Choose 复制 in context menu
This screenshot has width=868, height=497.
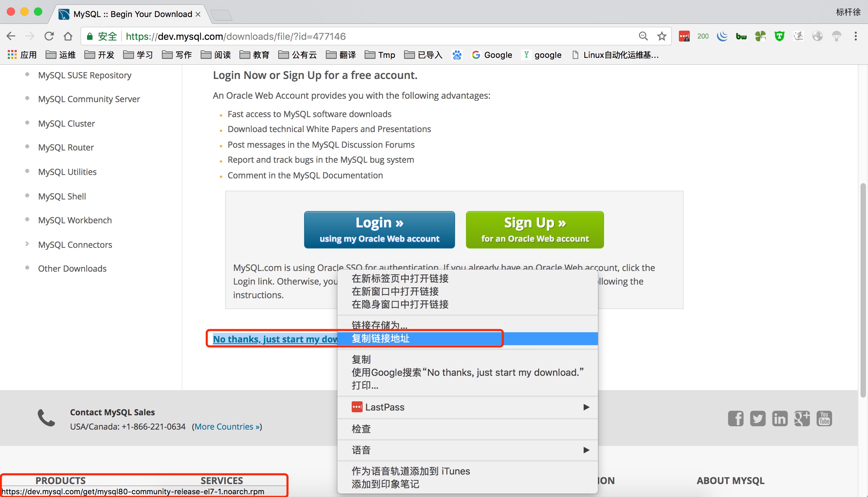point(467,359)
